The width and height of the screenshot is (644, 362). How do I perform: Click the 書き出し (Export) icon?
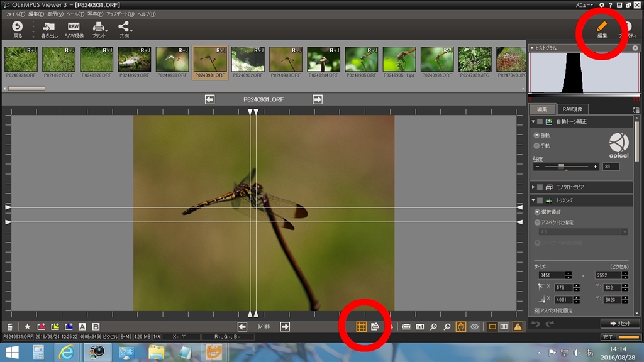tap(48, 27)
